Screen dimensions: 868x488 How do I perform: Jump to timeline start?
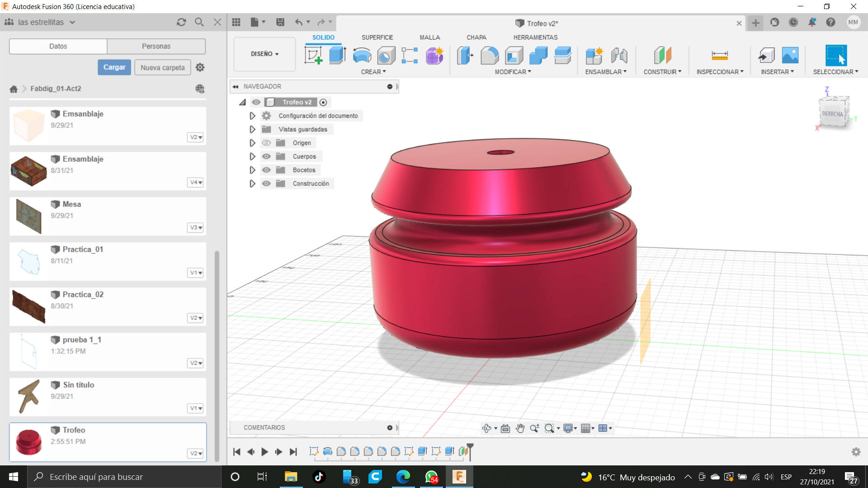pyautogui.click(x=236, y=452)
